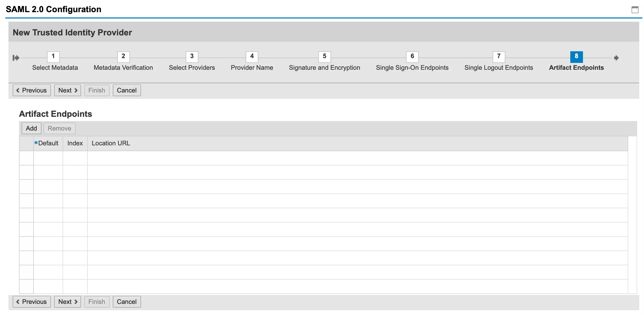Select the first row selector cell
This screenshot has height=315, width=644.
(26, 158)
